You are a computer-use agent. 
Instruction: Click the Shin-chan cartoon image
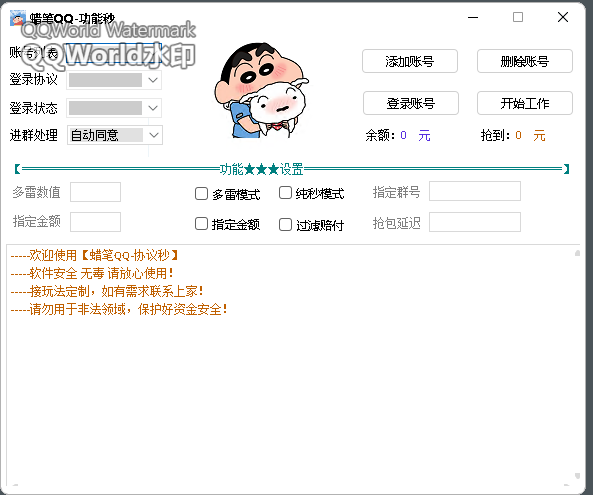coord(262,90)
